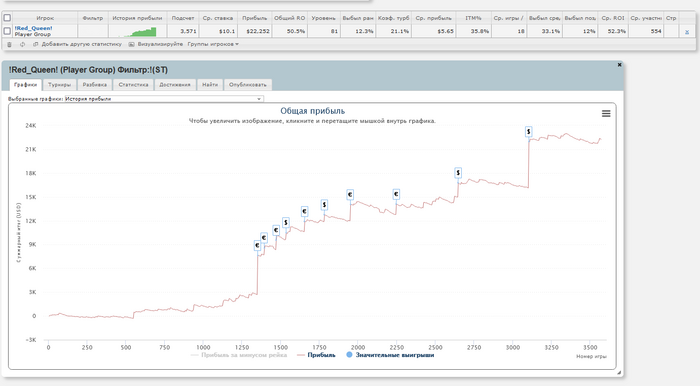
Task: Click the 'Опубликовать' tab
Action: [x=248, y=85]
